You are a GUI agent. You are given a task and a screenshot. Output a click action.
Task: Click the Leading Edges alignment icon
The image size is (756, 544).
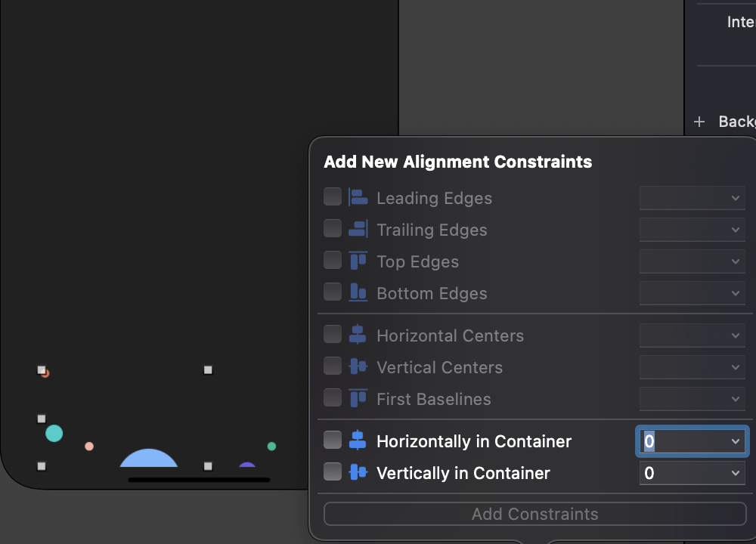tap(357, 197)
